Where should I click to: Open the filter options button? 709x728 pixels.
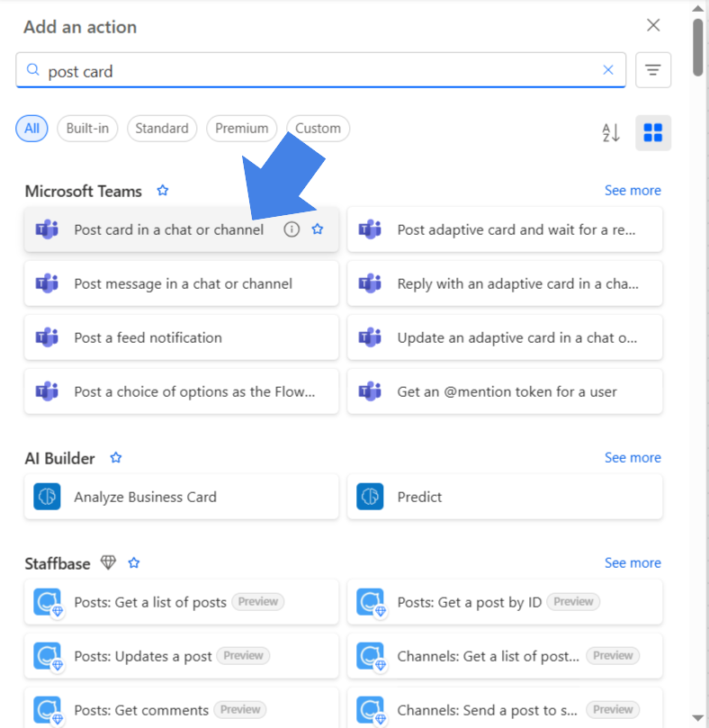(653, 70)
